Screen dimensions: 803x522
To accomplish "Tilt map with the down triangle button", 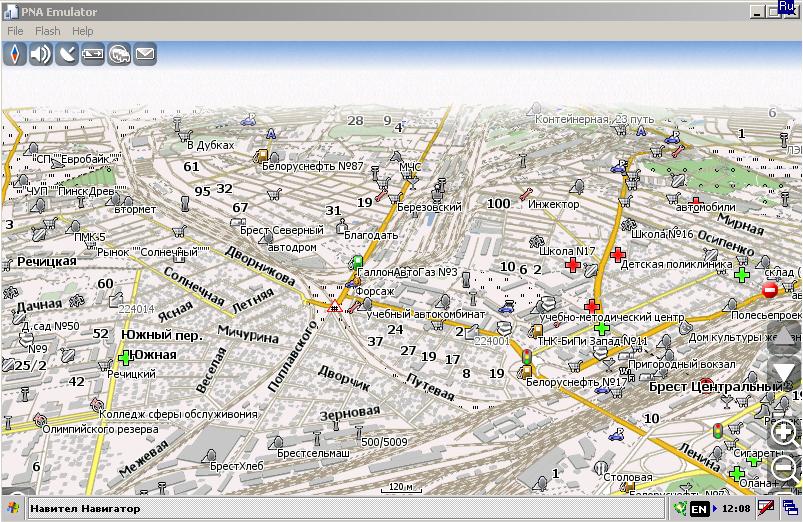I will click(x=784, y=372).
